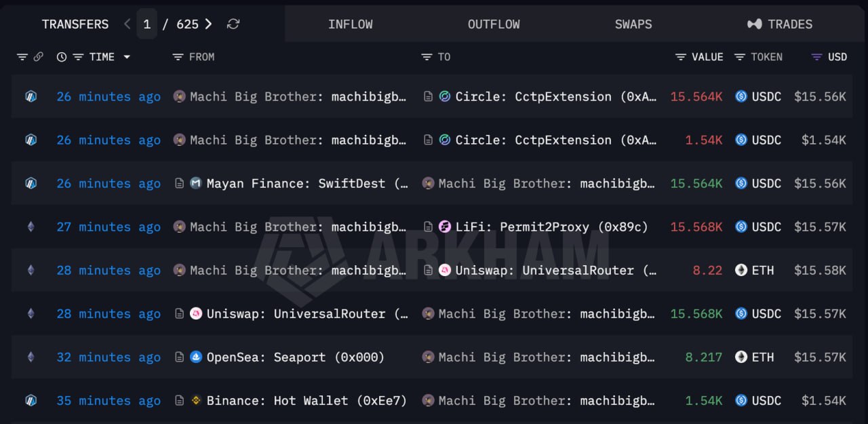Click Mayan Finance SwiftDest icon
Image resolution: width=868 pixels, height=424 pixels.
[196, 183]
